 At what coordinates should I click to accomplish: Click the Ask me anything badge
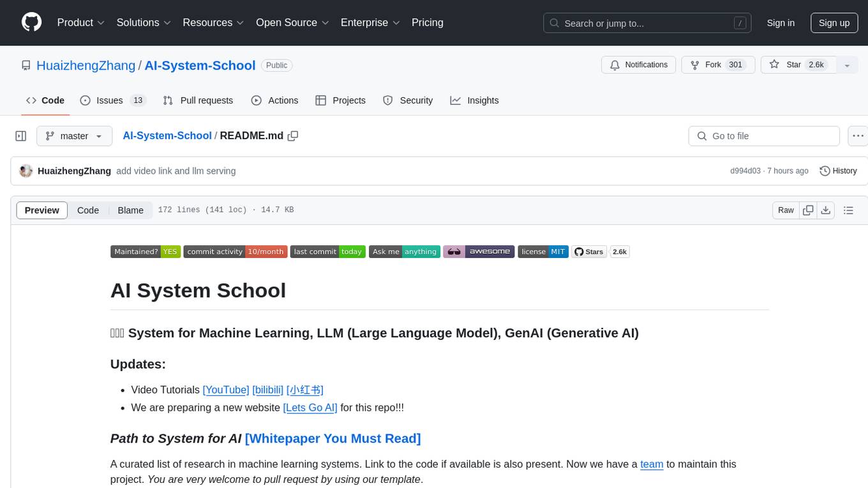[405, 252]
